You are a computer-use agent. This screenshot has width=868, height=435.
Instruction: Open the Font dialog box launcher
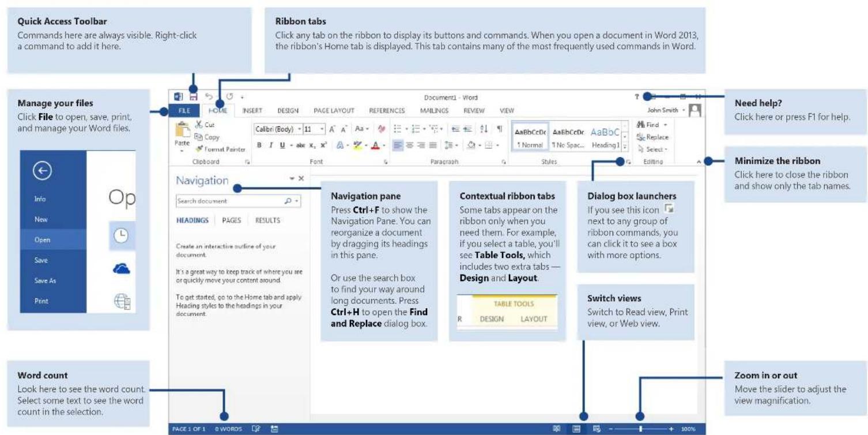(x=385, y=163)
